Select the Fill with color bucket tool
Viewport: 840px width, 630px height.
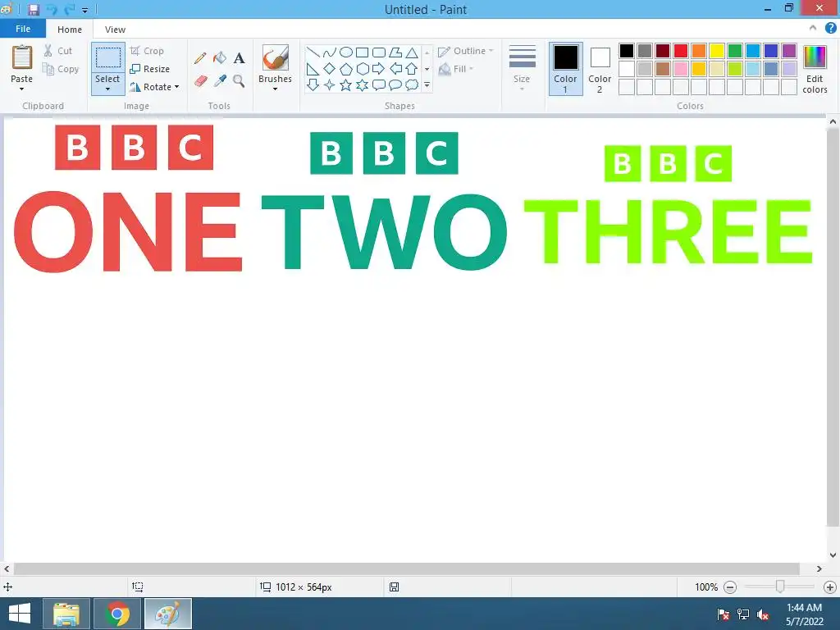point(220,58)
